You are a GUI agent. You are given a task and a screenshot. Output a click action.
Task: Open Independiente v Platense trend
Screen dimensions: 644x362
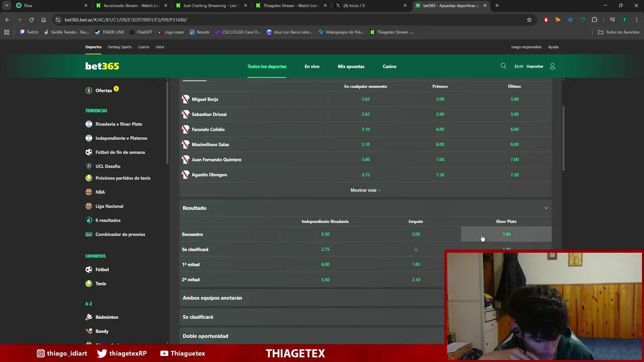[121, 138]
